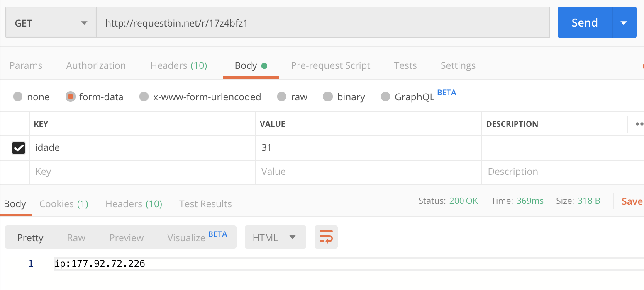Open the GET method dropdown
Screen dimensions: 644x290
click(x=51, y=23)
